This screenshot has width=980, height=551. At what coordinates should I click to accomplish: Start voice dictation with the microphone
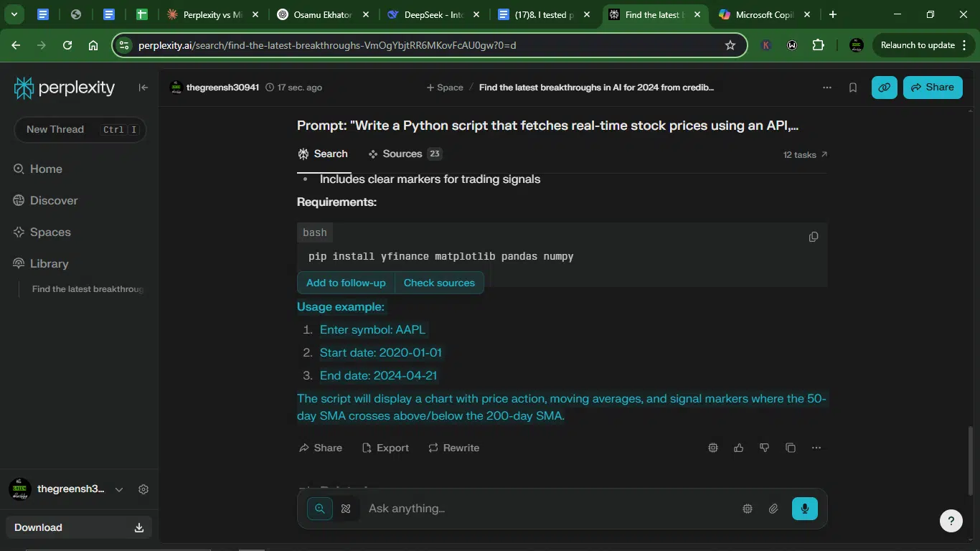tap(805, 509)
